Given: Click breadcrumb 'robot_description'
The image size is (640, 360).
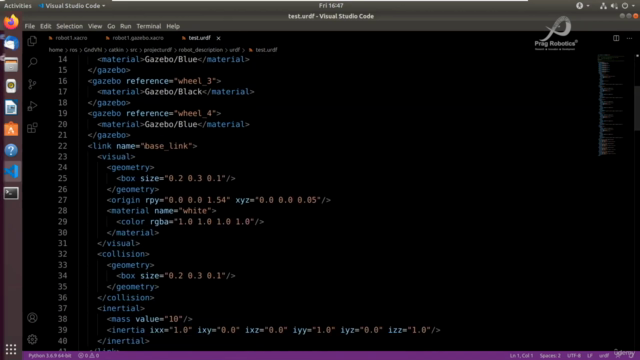Looking at the screenshot, I should point(200,50).
